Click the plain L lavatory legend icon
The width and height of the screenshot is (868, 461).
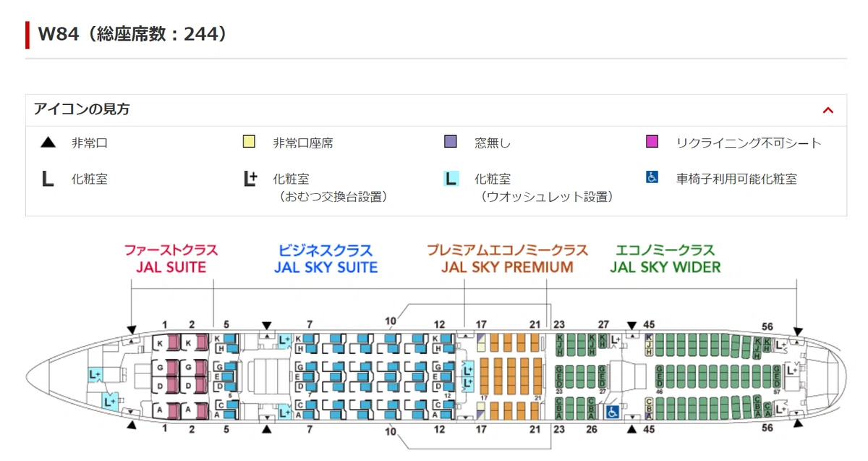(x=48, y=179)
